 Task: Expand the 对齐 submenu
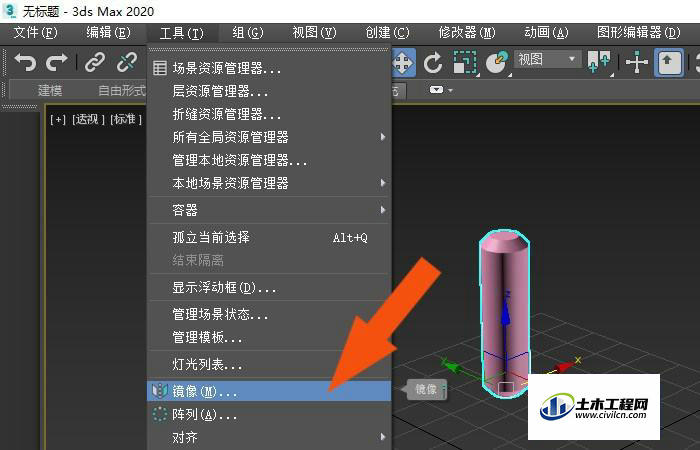coord(383,437)
